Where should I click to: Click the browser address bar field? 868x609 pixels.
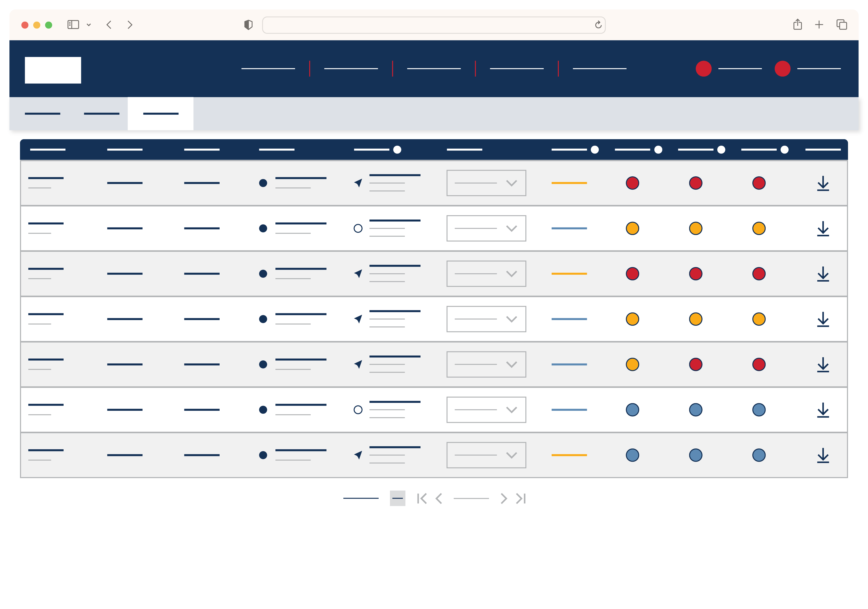coord(434,25)
